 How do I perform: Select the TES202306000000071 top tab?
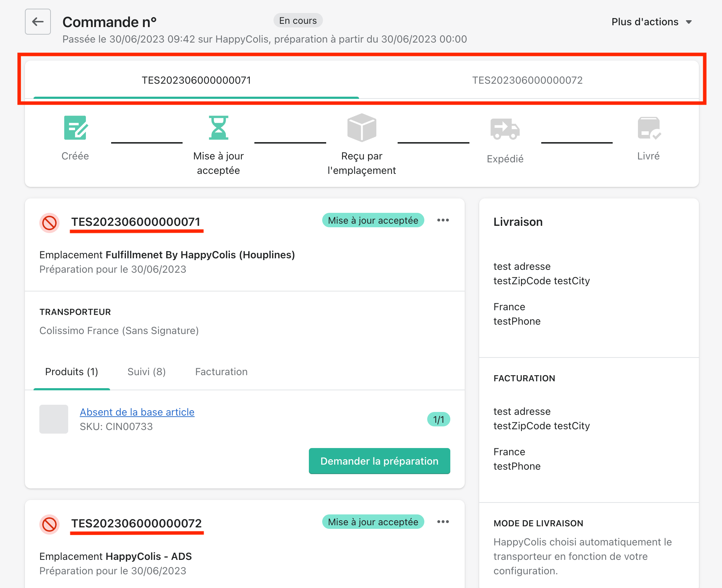[196, 80]
